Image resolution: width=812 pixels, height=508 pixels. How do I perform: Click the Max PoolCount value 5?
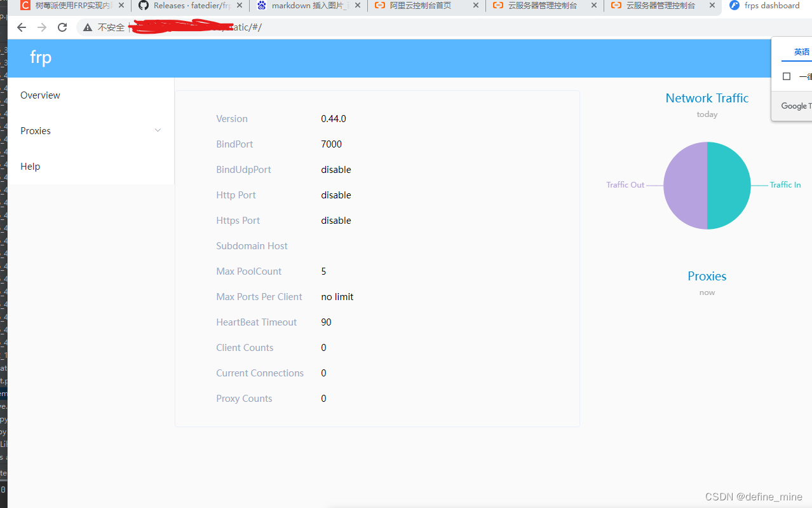coord(323,271)
